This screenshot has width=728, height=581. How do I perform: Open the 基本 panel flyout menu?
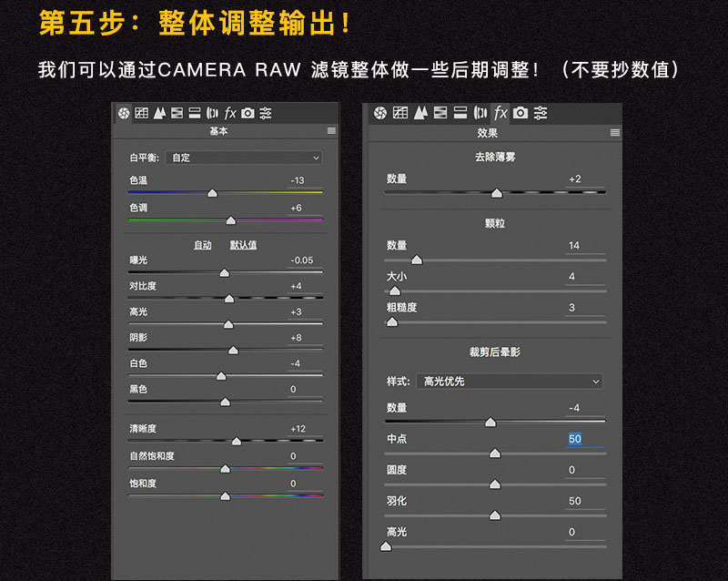click(x=331, y=131)
